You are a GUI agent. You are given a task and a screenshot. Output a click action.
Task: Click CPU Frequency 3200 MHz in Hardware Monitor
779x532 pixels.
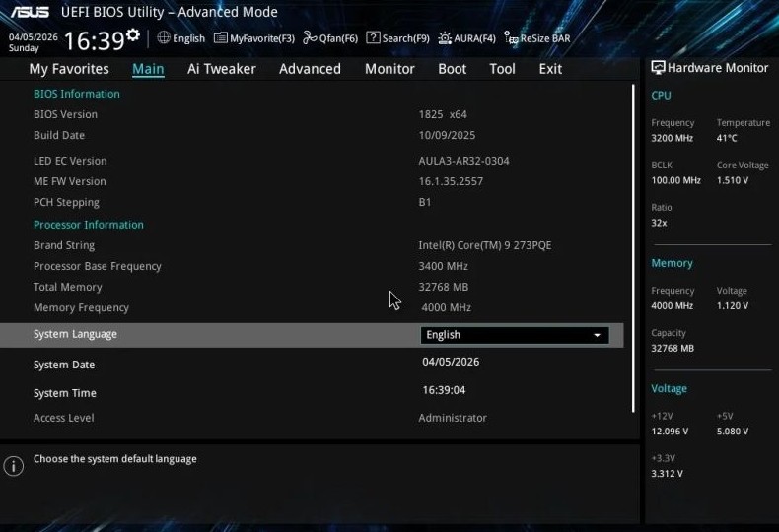[672, 139]
